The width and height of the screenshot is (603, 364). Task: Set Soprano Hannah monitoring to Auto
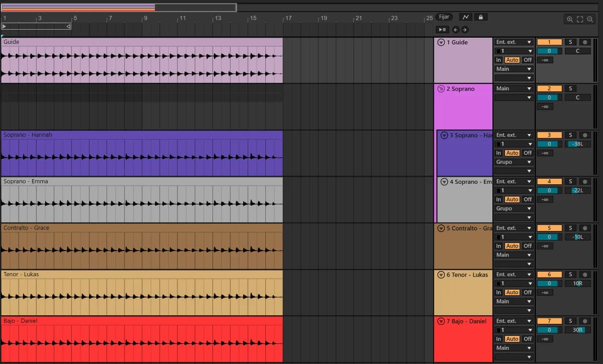tap(512, 153)
